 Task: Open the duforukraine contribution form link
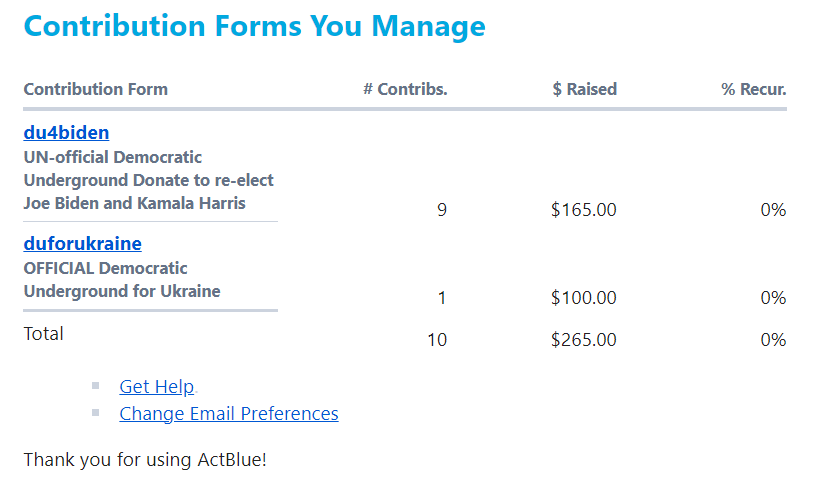pos(82,243)
